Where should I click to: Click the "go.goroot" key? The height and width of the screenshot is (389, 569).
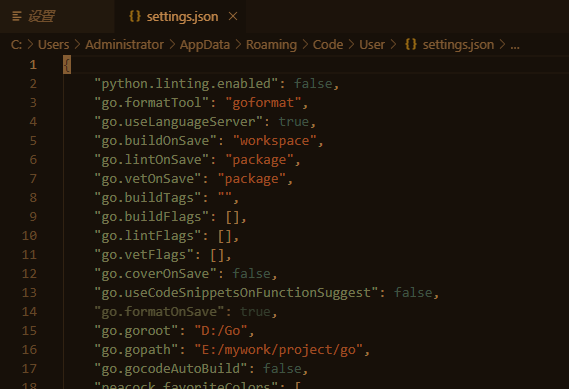[x=136, y=331]
